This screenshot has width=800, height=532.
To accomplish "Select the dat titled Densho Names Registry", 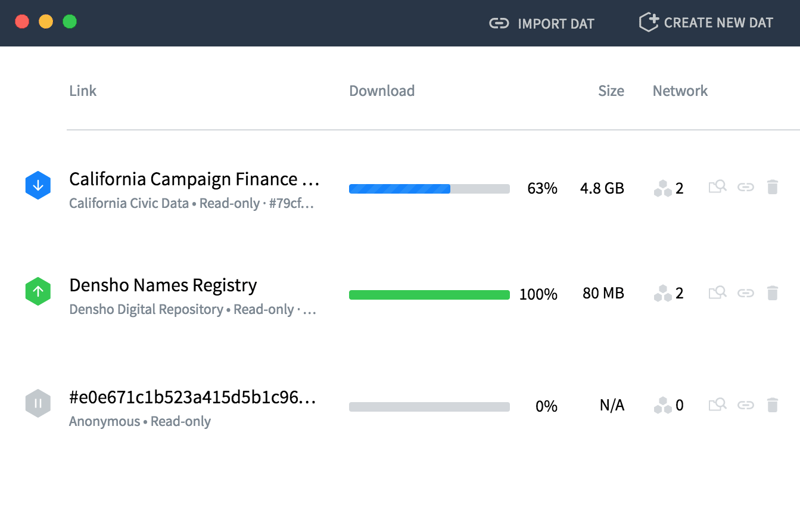I will (163, 285).
